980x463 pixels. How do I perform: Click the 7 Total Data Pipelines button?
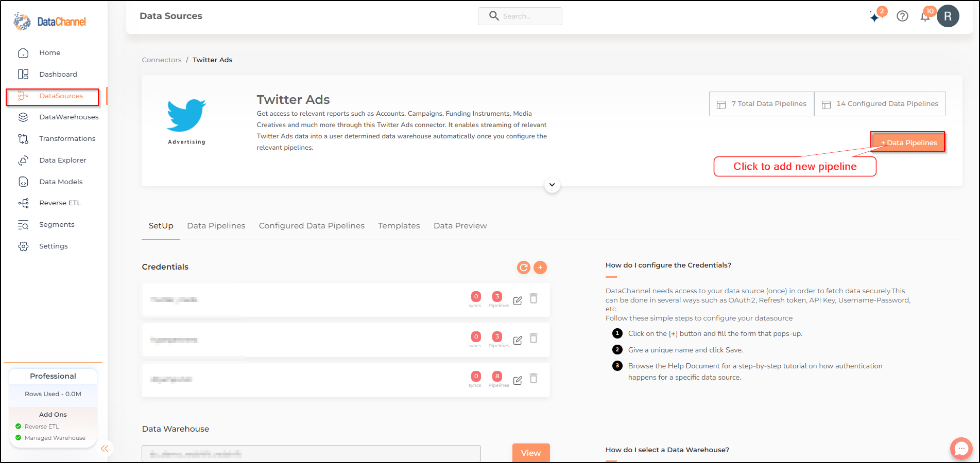click(x=762, y=104)
